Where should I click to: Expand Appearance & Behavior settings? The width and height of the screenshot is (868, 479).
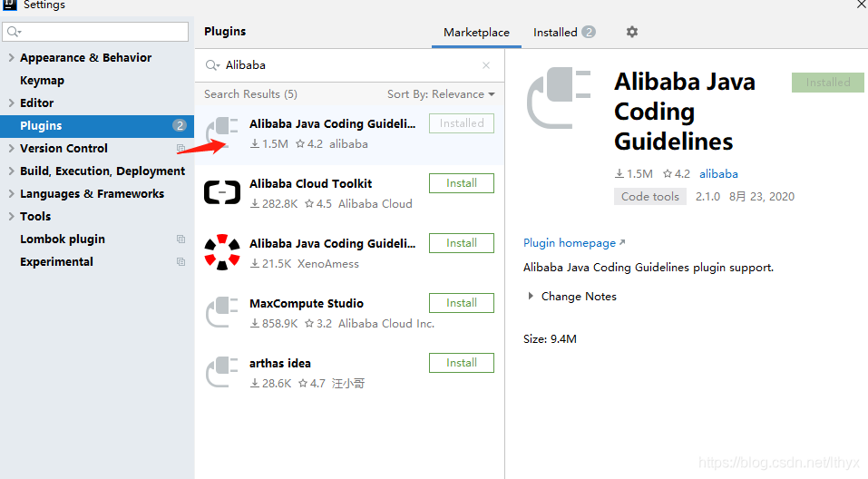[x=11, y=57]
